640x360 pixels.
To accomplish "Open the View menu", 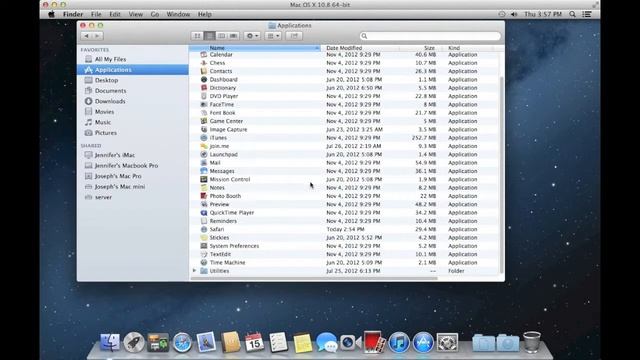I will click(x=136, y=14).
